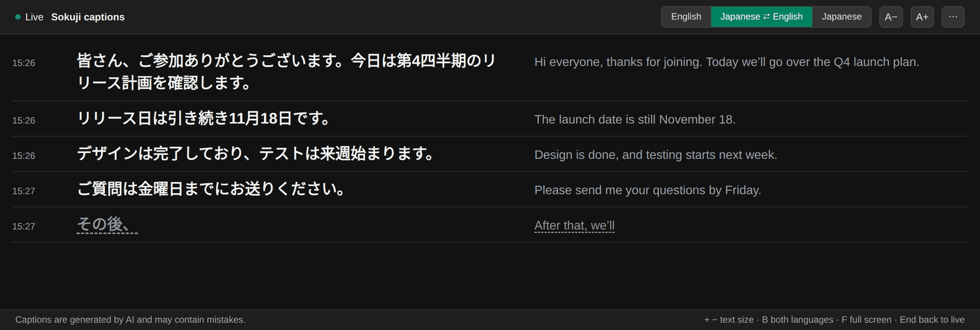The height and width of the screenshot is (330, 980).
Task: Click the 'B both languages' shortcut hint
Action: 797,320
